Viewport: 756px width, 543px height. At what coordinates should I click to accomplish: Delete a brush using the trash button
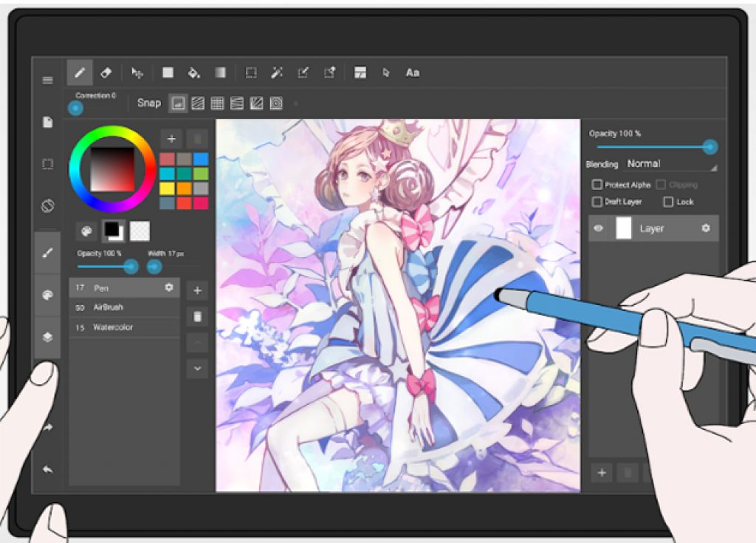(196, 315)
